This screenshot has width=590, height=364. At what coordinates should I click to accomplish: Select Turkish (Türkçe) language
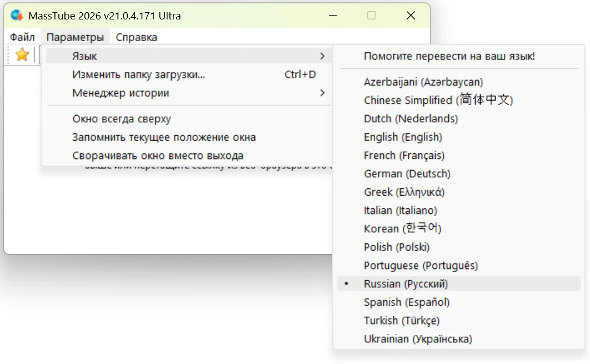tap(401, 321)
